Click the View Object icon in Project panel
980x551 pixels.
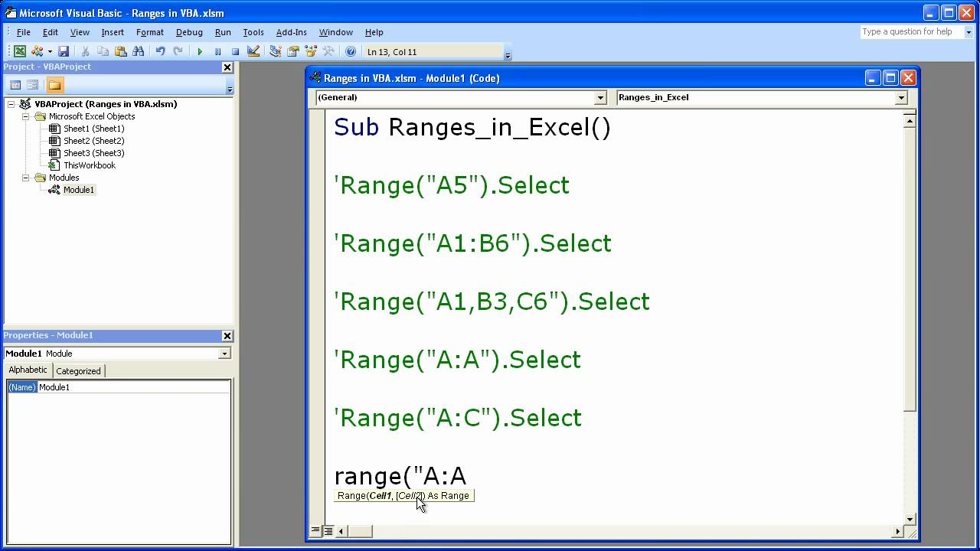33,85
